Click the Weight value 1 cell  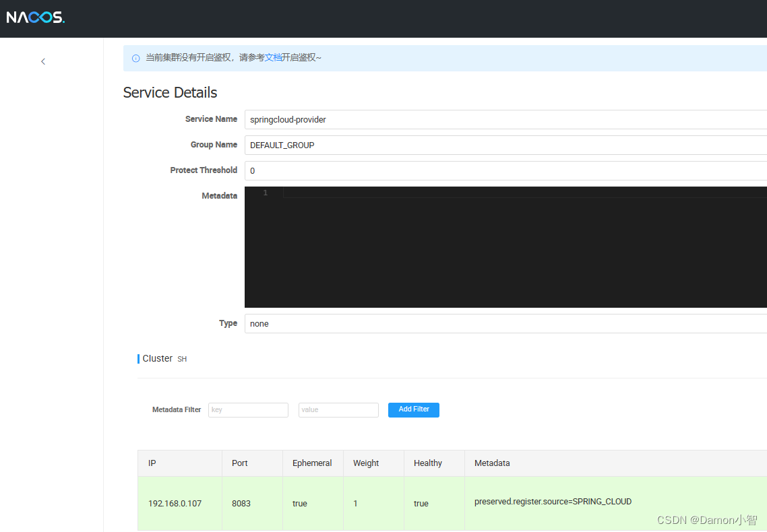tap(373, 503)
